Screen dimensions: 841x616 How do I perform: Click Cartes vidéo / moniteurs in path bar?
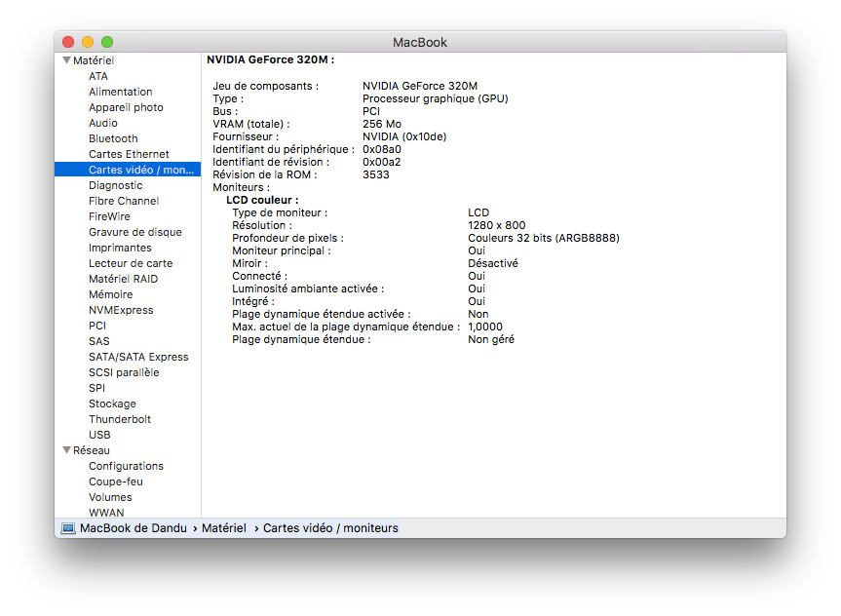click(x=330, y=528)
